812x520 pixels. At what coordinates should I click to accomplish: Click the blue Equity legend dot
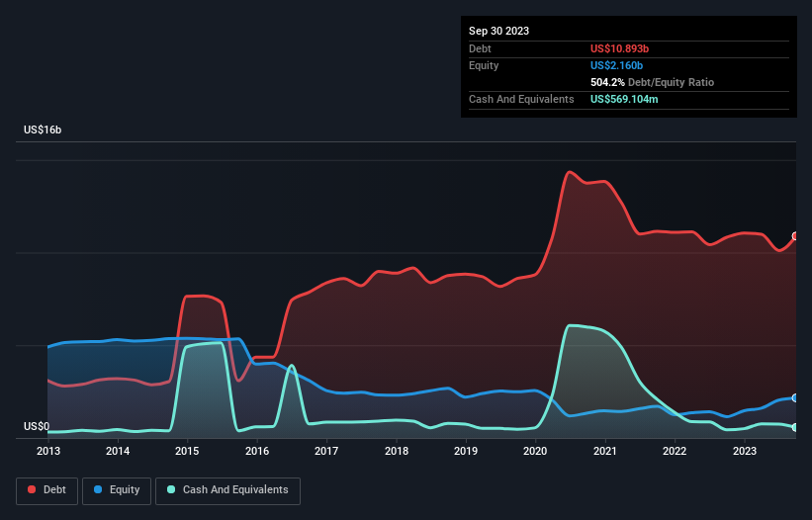[97, 489]
